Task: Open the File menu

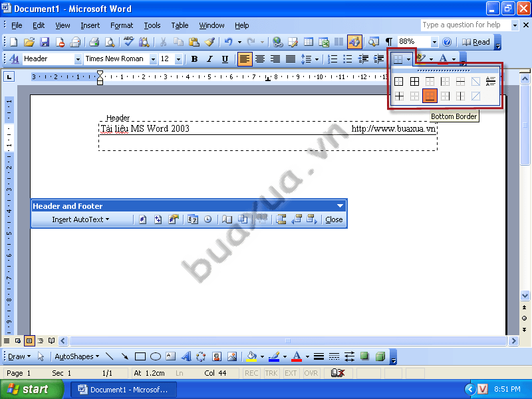Action: click(x=17, y=25)
